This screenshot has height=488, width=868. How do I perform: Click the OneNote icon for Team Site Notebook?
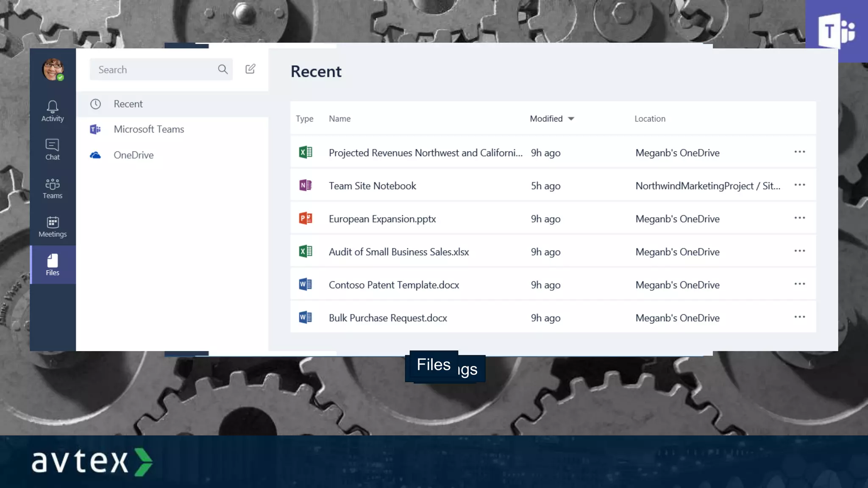coord(305,185)
